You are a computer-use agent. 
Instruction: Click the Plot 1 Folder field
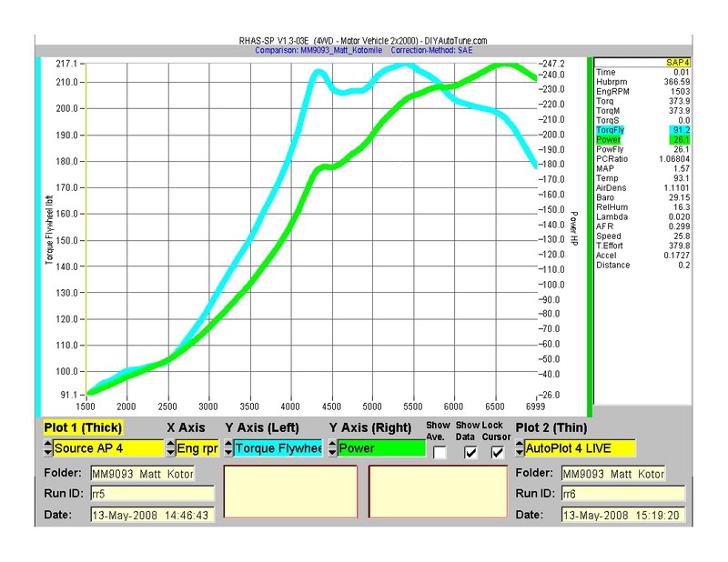point(143,474)
